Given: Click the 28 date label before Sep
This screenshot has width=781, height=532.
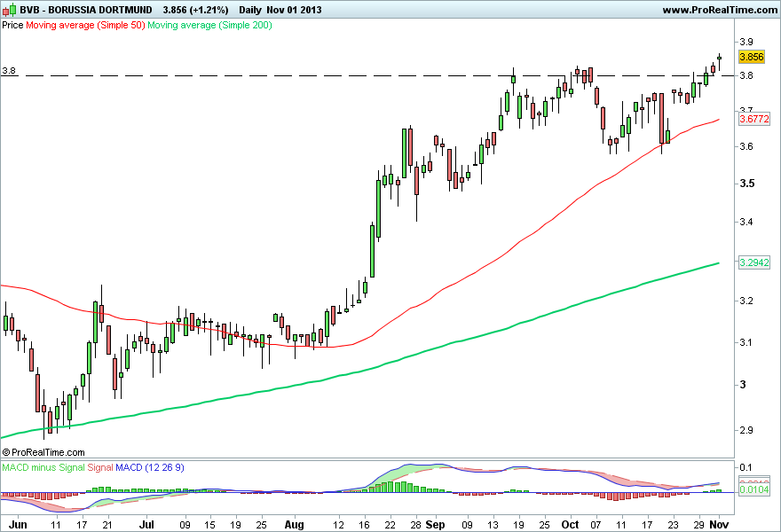Looking at the screenshot, I should pyautogui.click(x=416, y=525).
